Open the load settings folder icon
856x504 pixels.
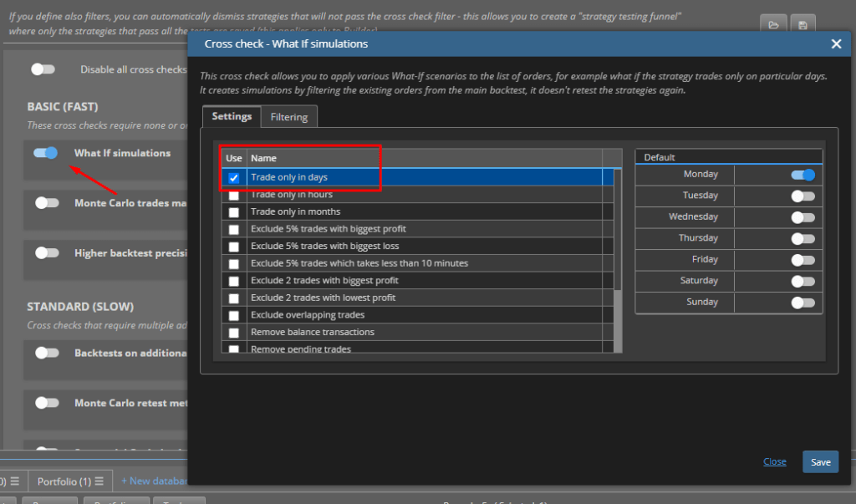tap(773, 25)
